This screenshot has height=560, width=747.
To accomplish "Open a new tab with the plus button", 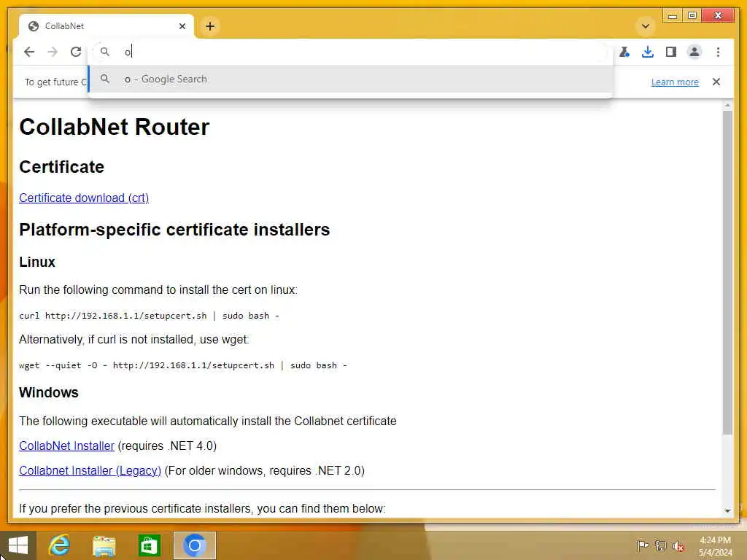I will [x=210, y=26].
